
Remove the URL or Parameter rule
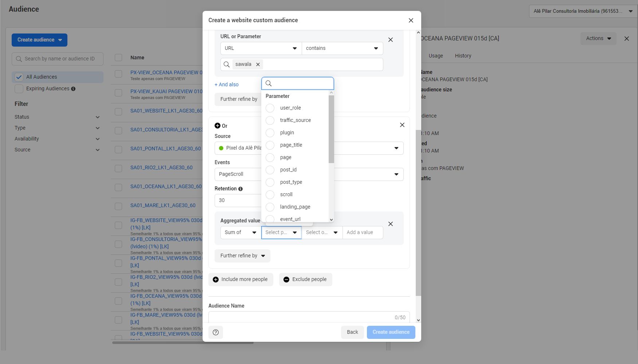(x=390, y=40)
